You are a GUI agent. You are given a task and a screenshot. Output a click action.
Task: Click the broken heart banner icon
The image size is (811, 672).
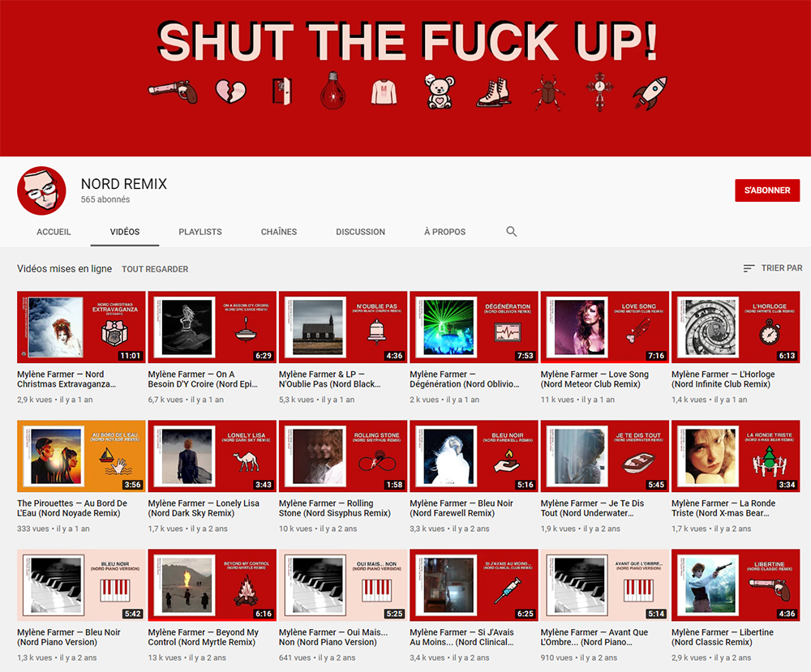tap(230, 92)
